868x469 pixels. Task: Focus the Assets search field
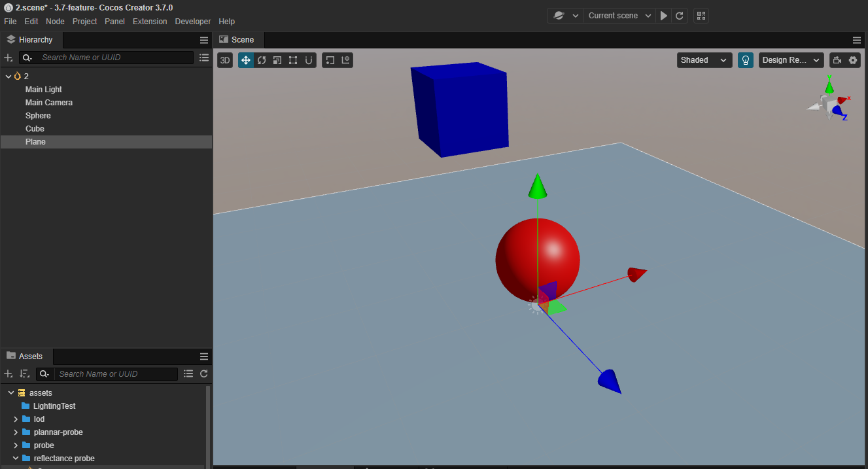coord(116,374)
